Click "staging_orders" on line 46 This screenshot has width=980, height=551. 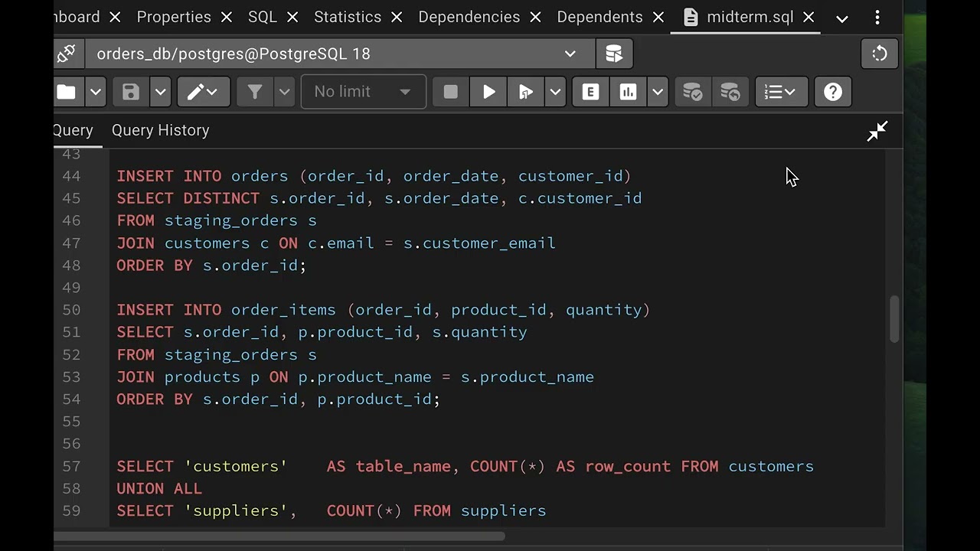[231, 220]
